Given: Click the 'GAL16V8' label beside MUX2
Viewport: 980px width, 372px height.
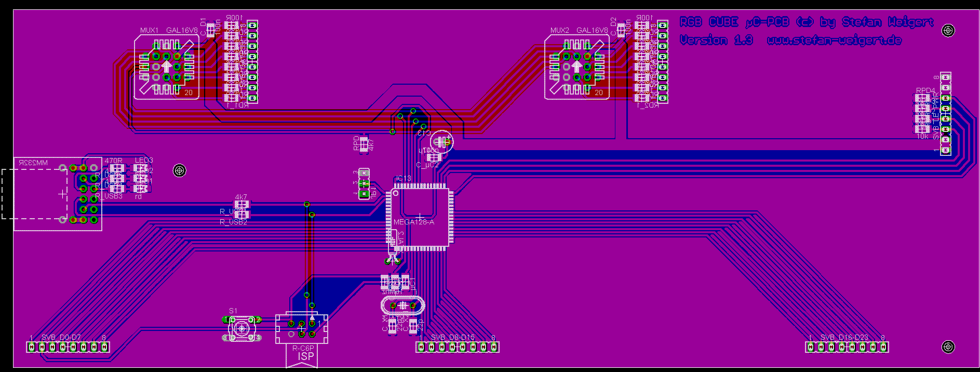Looking at the screenshot, I should point(592,30).
